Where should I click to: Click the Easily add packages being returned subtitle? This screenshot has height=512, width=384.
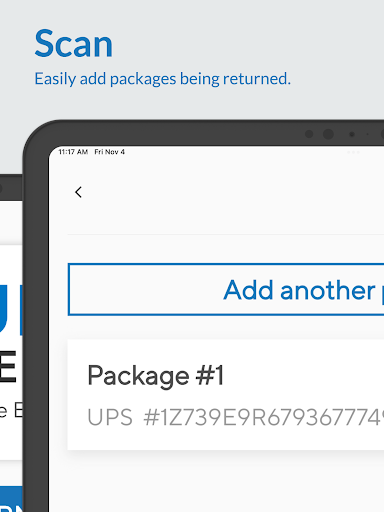coord(163,79)
